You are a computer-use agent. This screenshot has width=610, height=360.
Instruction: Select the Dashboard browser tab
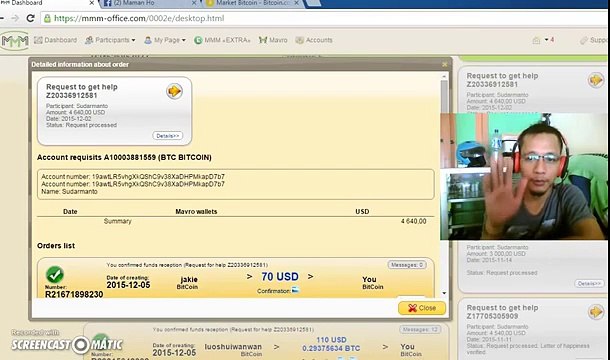point(46,3)
